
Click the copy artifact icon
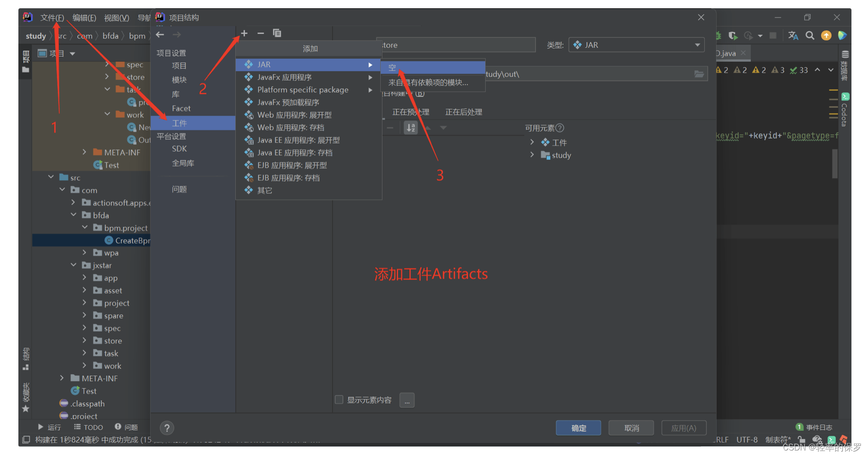(277, 33)
